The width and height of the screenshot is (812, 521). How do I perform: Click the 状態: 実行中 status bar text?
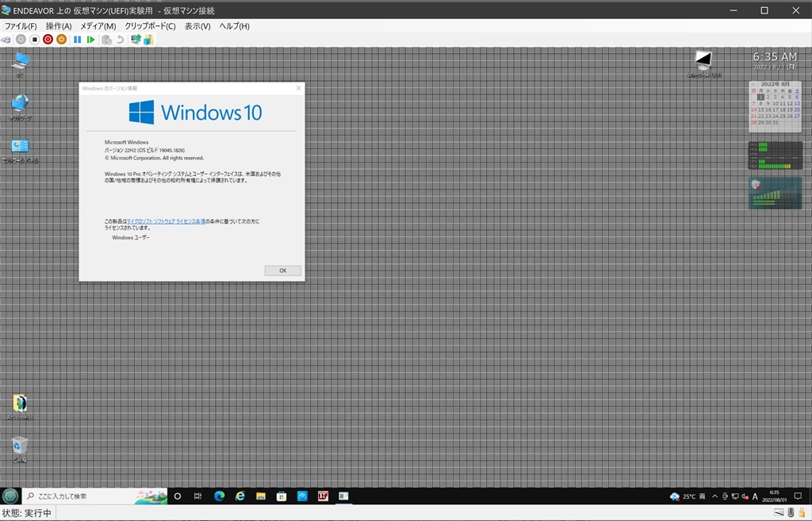27,513
